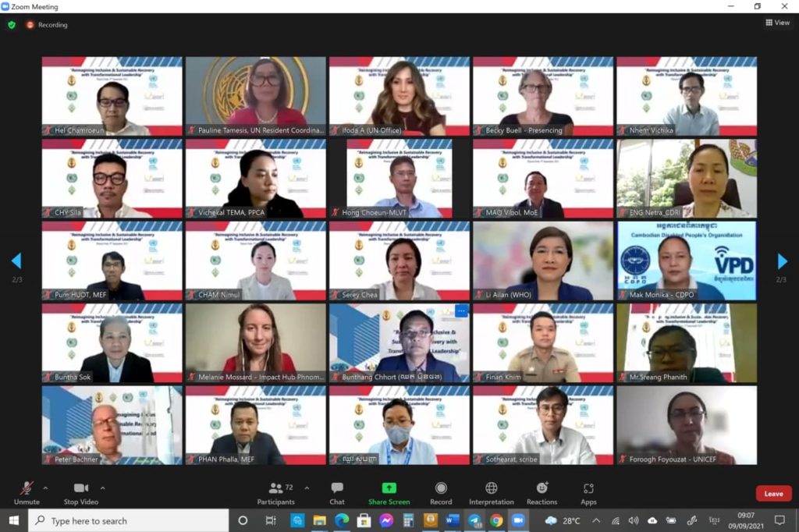The image size is (799, 532).
Task: Open Microsoft Store from taskbar
Action: [364, 520]
